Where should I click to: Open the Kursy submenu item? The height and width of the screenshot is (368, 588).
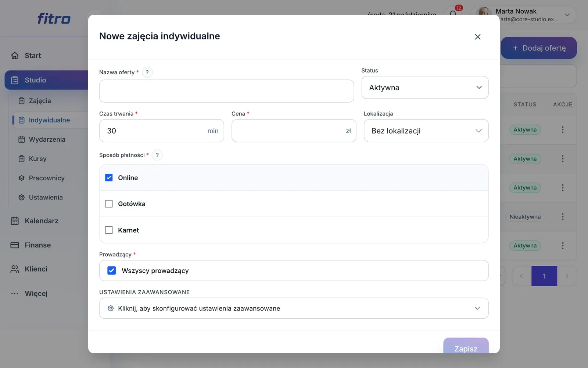[x=37, y=159]
